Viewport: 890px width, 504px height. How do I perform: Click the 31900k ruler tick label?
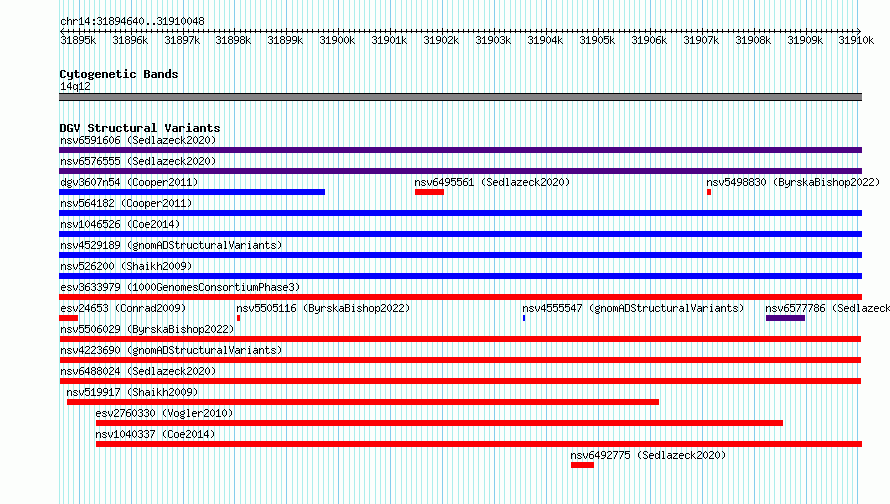(337, 40)
